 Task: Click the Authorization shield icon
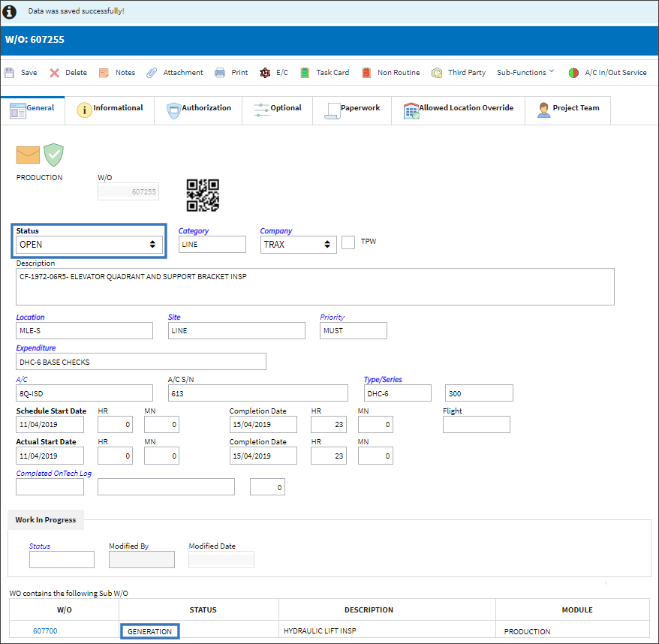pyautogui.click(x=173, y=110)
